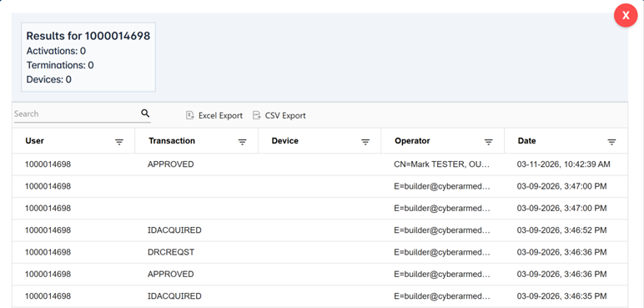Click the search magnifier icon

(145, 113)
